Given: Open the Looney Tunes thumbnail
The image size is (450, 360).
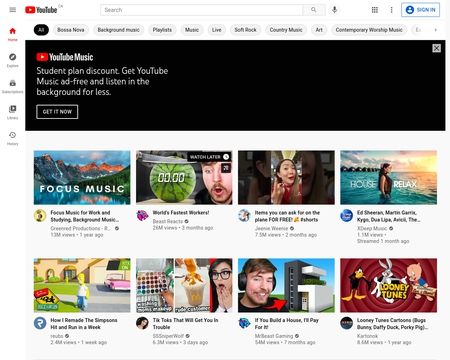Looking at the screenshot, I should [x=388, y=285].
